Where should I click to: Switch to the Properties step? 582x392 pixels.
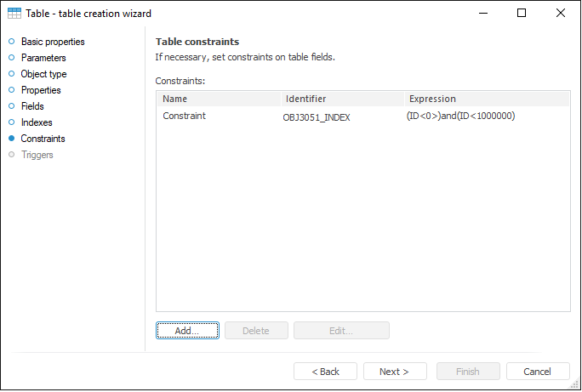41,90
